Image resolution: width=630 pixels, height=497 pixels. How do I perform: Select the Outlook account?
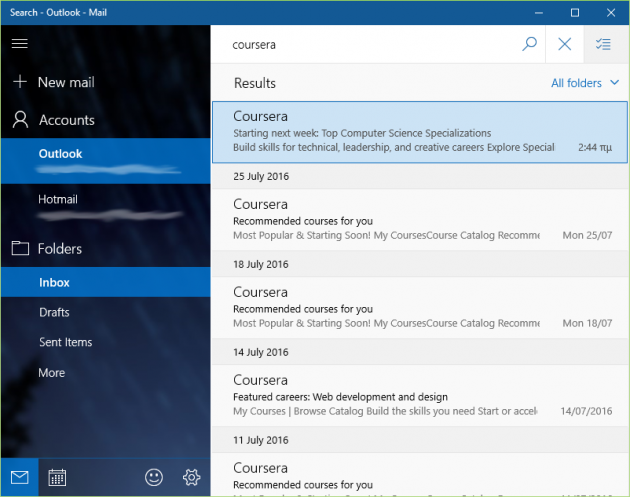(x=105, y=161)
